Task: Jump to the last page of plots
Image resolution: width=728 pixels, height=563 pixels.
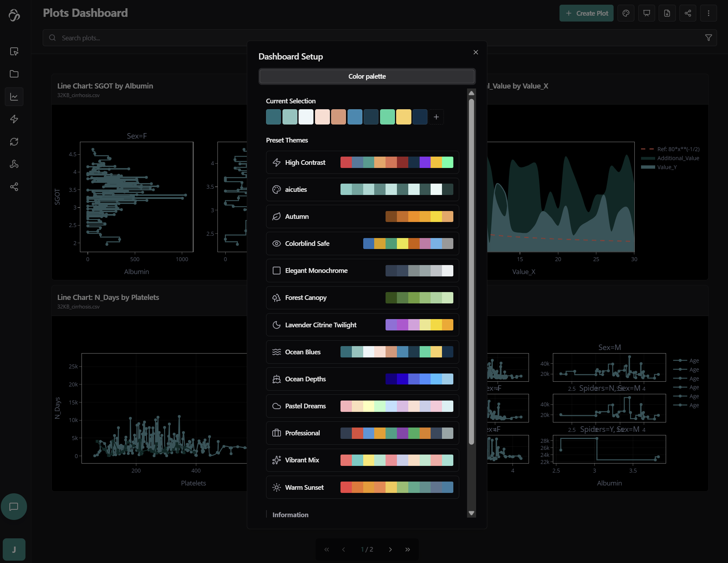Action: tap(407, 549)
